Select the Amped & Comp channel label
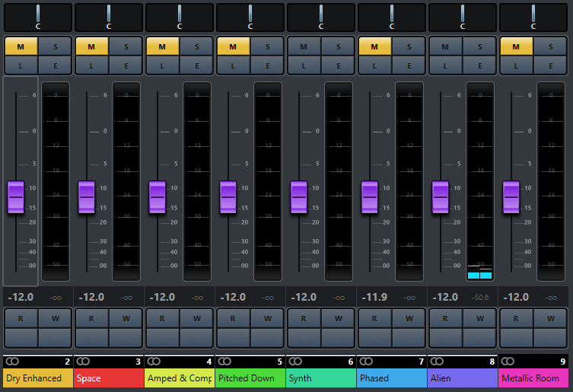 point(180,378)
